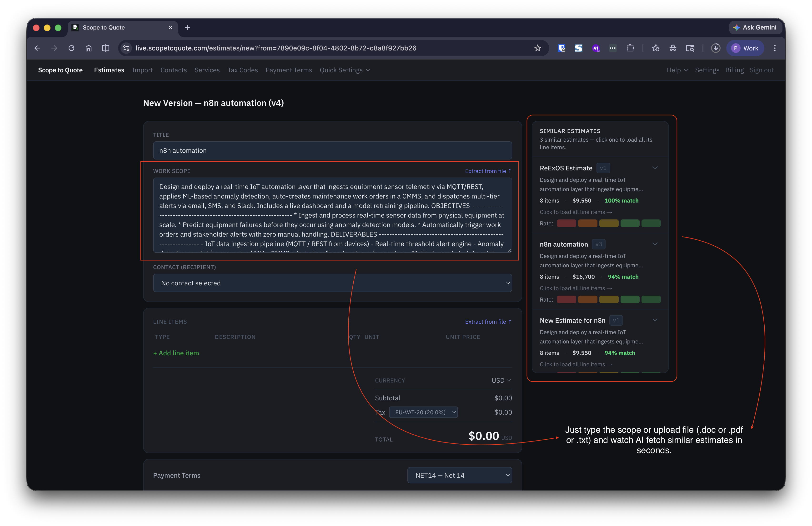Screen dimensions: 812x526
Task: Open the downloads icon in toolbar
Action: [716, 48]
